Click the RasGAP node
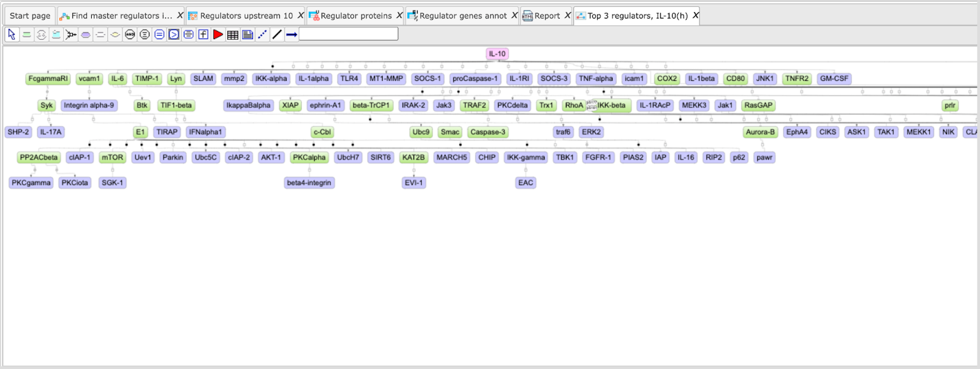Screen dimensions: 980x369 point(758,105)
